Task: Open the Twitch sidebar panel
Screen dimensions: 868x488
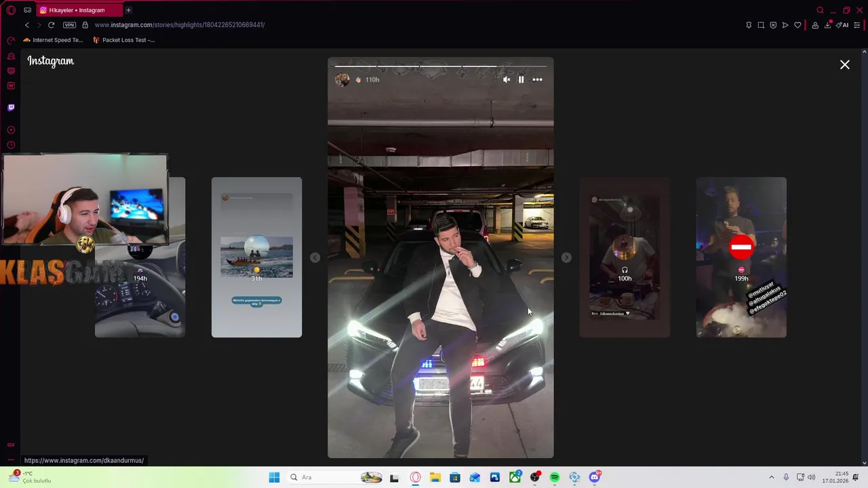Action: click(11, 107)
